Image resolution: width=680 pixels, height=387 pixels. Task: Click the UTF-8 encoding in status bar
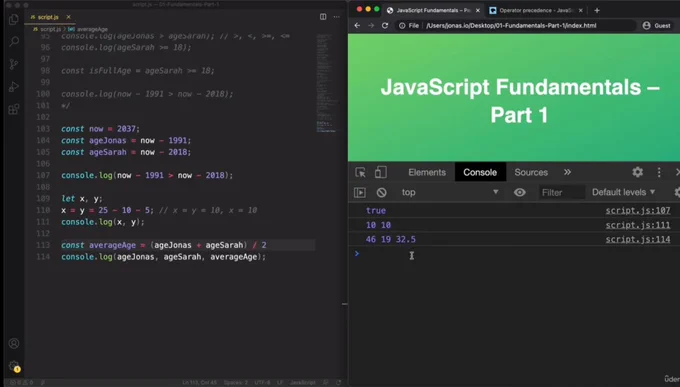(262, 383)
